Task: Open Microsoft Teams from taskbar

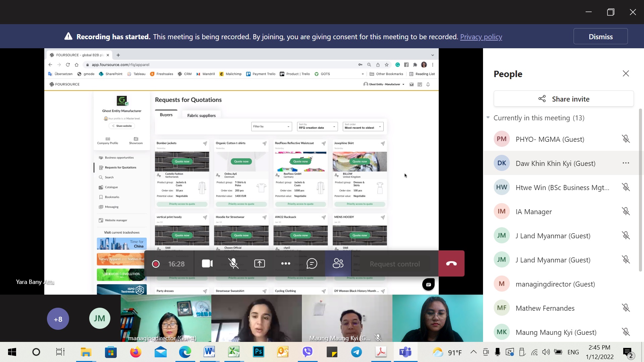Action: pyautogui.click(x=406, y=352)
